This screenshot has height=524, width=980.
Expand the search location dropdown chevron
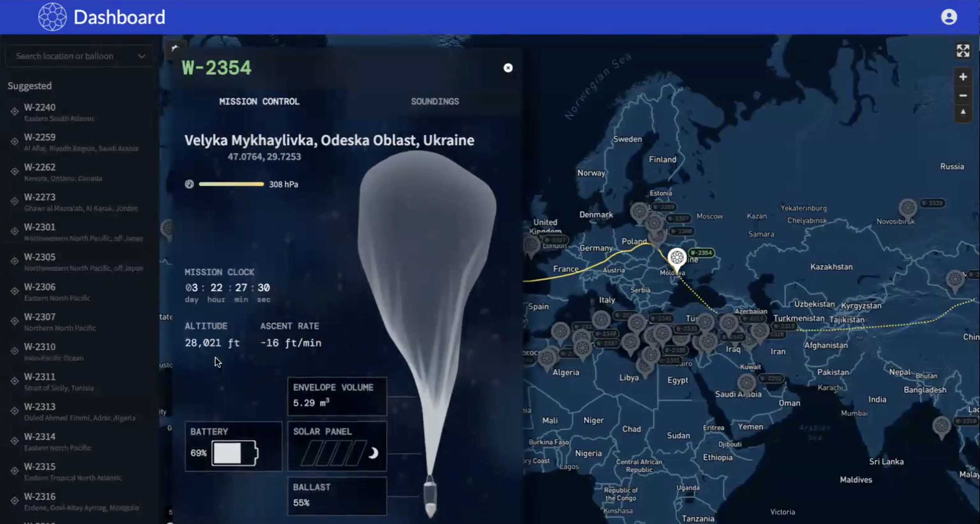click(x=142, y=56)
